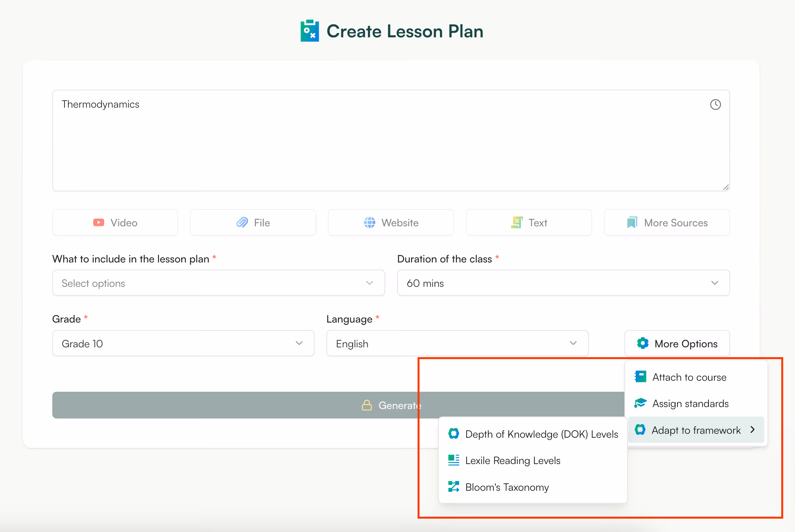The height and width of the screenshot is (532, 795).
Task: Click the clock history icon in topic field
Action: [x=715, y=104]
